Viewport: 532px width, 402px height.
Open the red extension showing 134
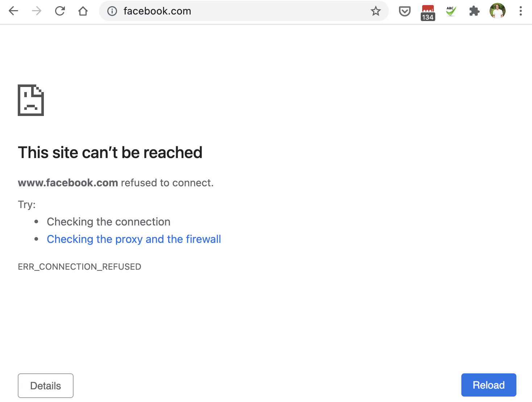coord(428,12)
